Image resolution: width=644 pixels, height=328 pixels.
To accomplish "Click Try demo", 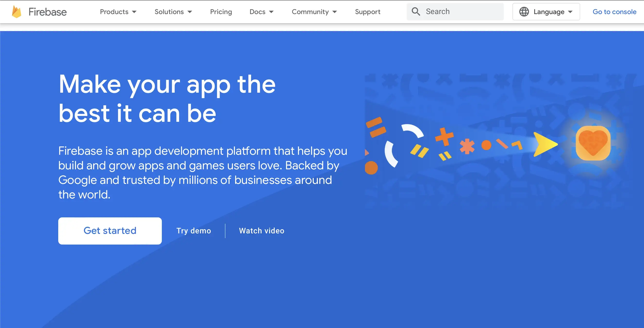I will tap(193, 230).
